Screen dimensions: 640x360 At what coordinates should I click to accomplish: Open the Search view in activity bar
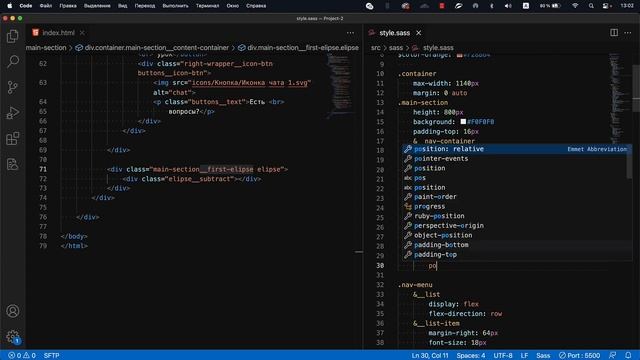click(13, 62)
